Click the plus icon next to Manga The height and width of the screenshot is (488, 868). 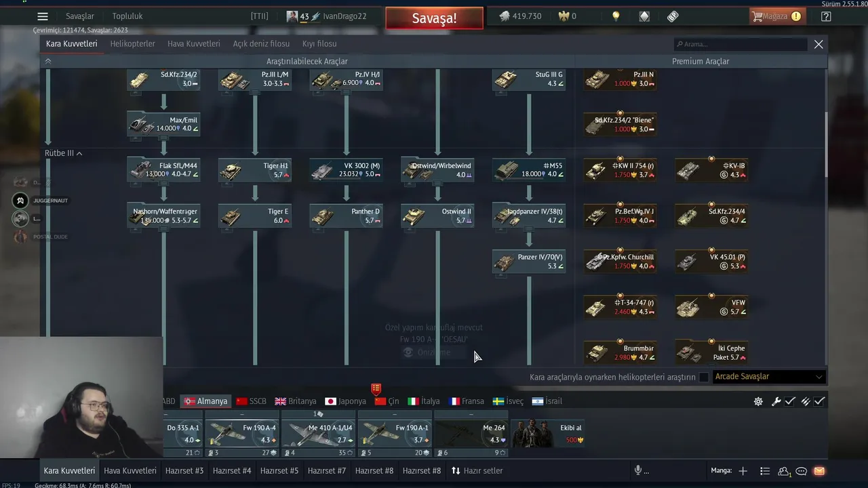click(x=743, y=471)
